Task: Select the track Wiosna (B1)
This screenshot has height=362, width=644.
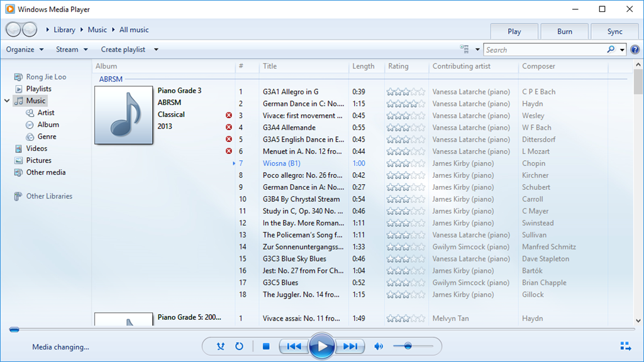Action: 282,163
